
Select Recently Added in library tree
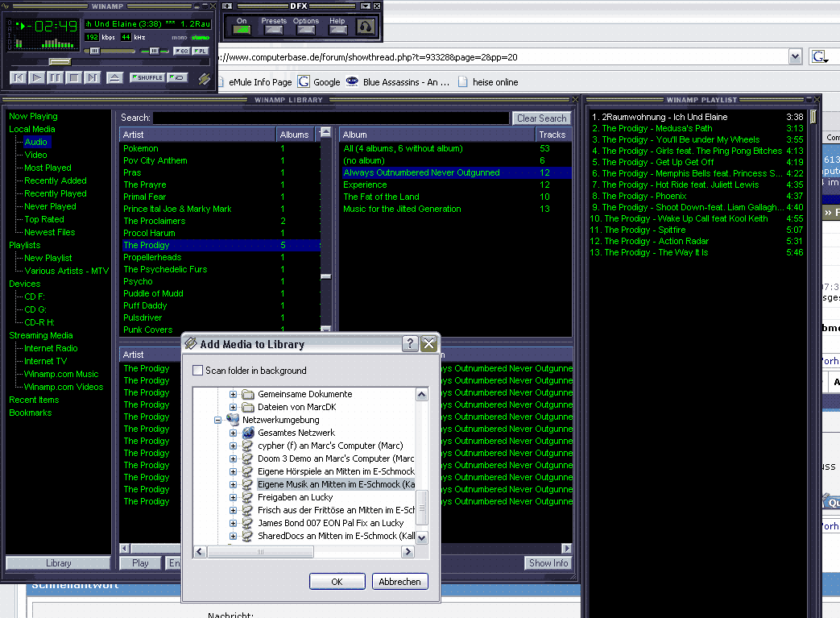[x=56, y=180]
